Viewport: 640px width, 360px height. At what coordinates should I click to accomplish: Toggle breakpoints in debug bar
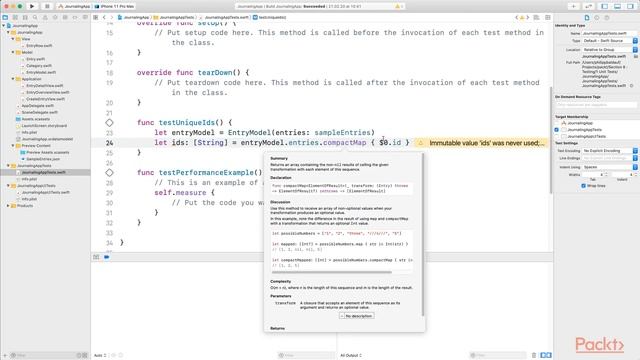pos(107,257)
